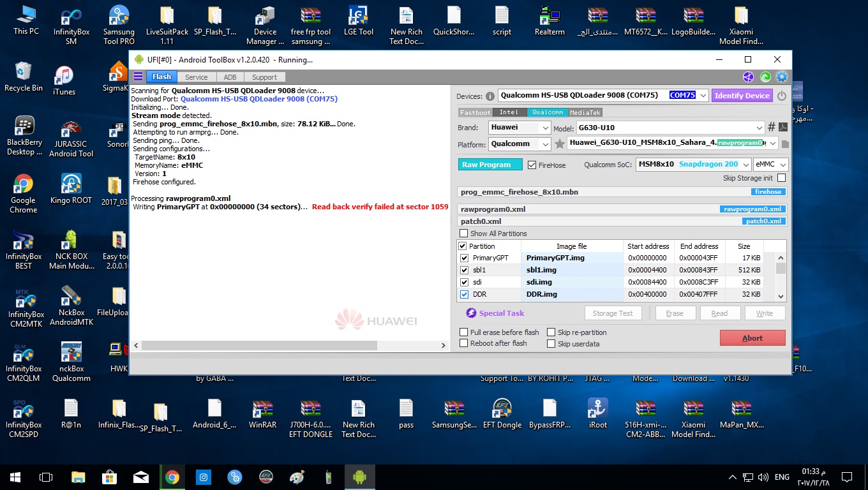
Task: Switch to the ADB tab
Action: click(x=230, y=77)
